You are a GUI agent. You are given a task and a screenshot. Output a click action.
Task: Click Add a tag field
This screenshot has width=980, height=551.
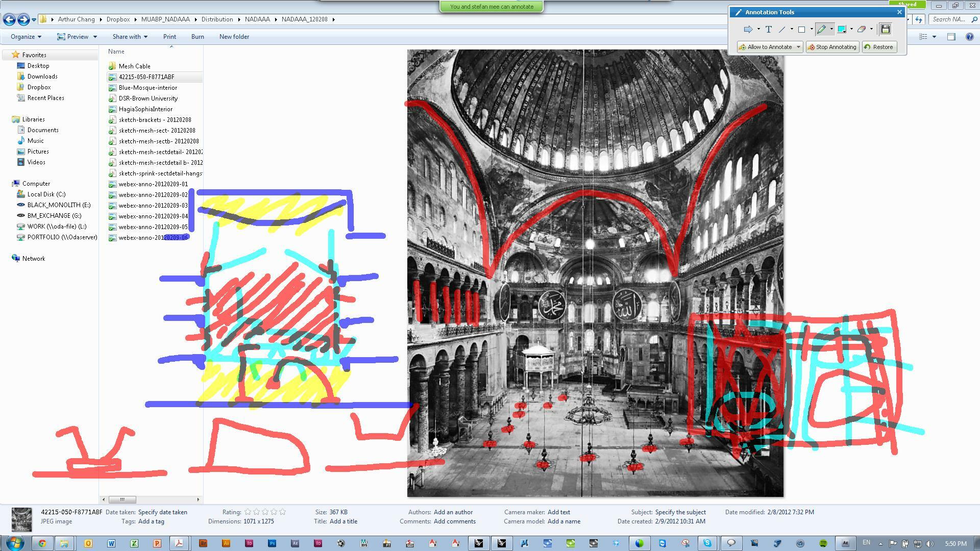pyautogui.click(x=151, y=521)
